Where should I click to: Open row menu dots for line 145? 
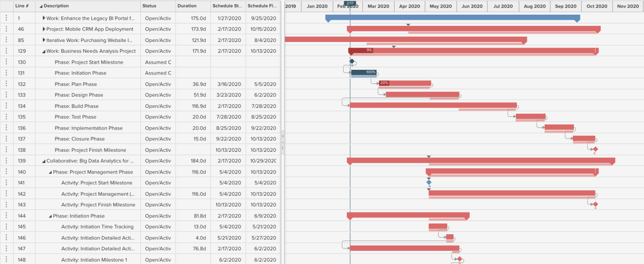click(x=6, y=227)
